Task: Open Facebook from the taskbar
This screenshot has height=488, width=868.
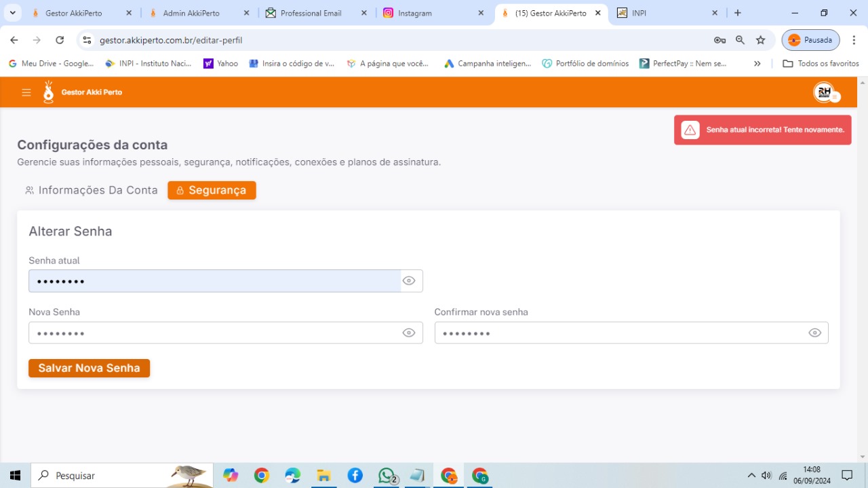Action: click(x=355, y=476)
